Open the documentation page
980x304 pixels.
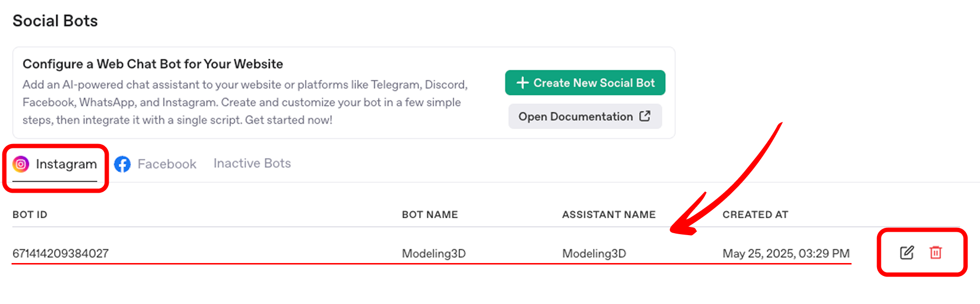(x=585, y=117)
